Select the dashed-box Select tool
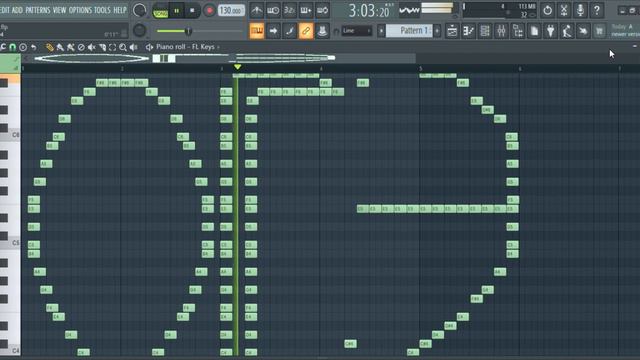Screen dimensions: 640x360 coord(113,47)
